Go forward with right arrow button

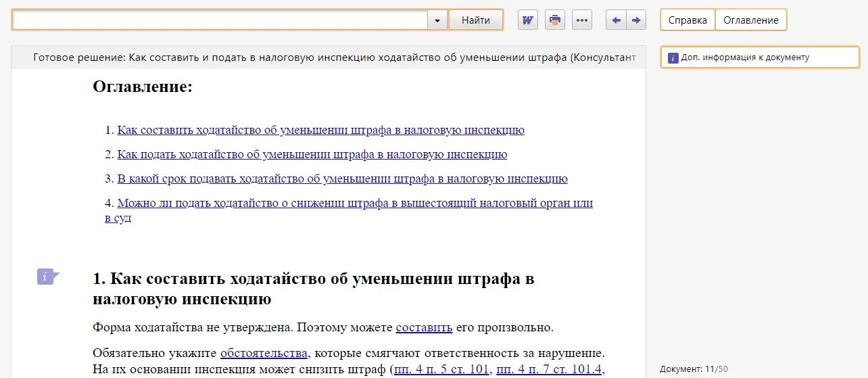(636, 20)
